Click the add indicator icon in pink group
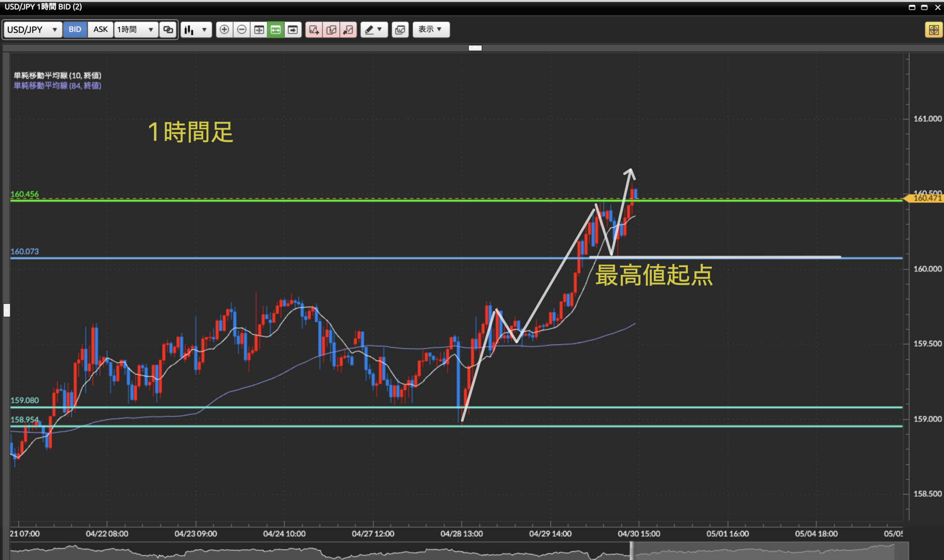Image resolution: width=944 pixels, height=560 pixels. [314, 29]
